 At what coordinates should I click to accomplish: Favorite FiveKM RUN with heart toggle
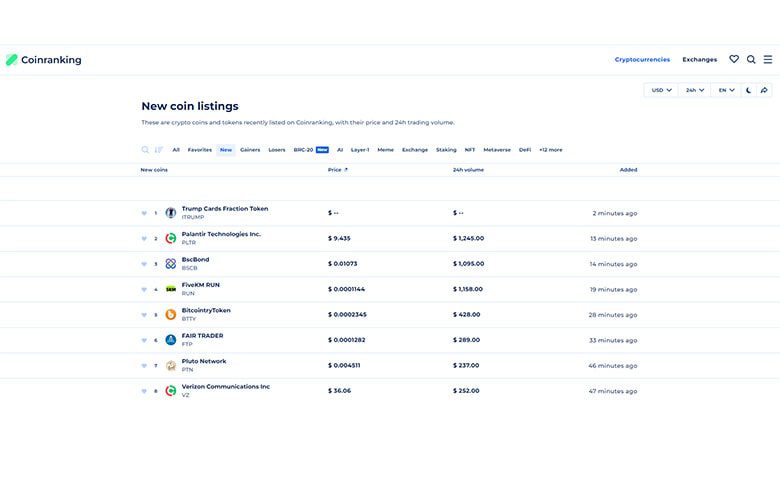click(x=144, y=289)
